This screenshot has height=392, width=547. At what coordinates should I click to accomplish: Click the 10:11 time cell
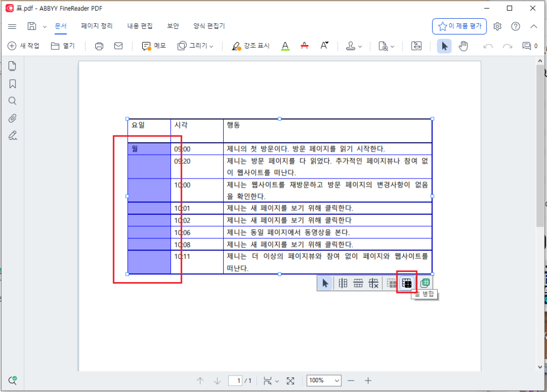pos(196,262)
